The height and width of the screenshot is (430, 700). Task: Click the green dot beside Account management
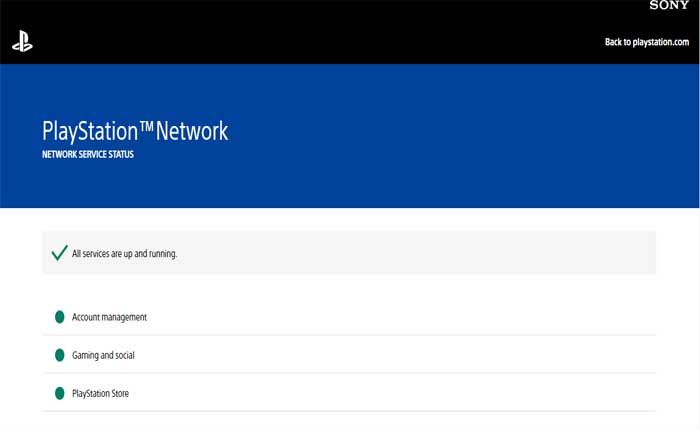click(x=59, y=317)
